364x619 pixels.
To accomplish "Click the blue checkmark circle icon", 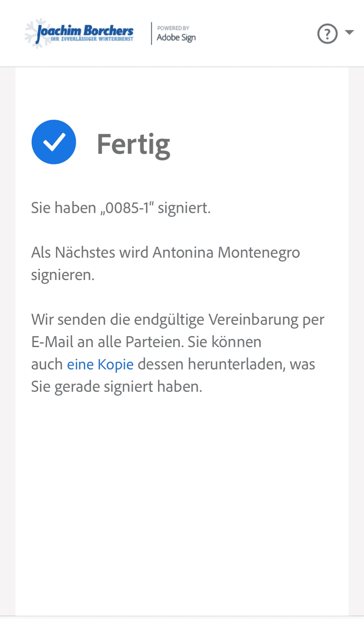I will point(54,142).
